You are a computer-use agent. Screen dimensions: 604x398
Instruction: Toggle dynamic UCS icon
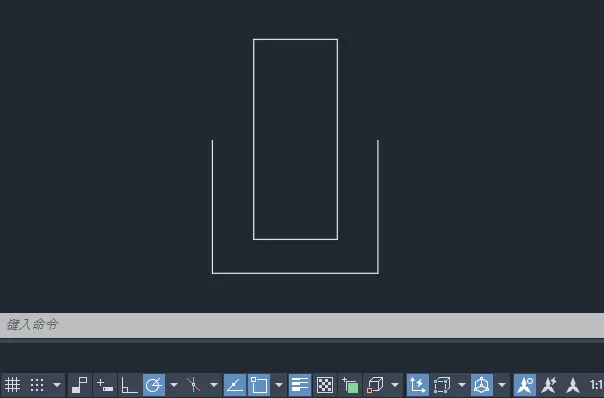(418, 385)
